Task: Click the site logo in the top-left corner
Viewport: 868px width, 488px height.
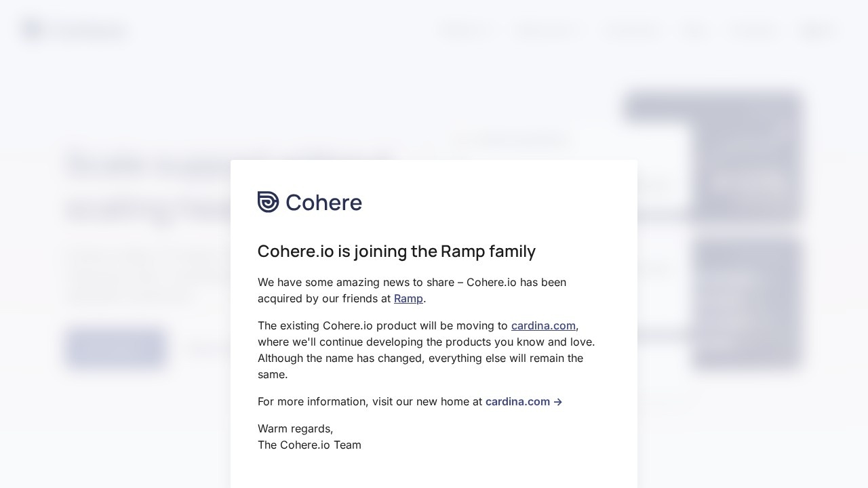Action: [x=75, y=30]
